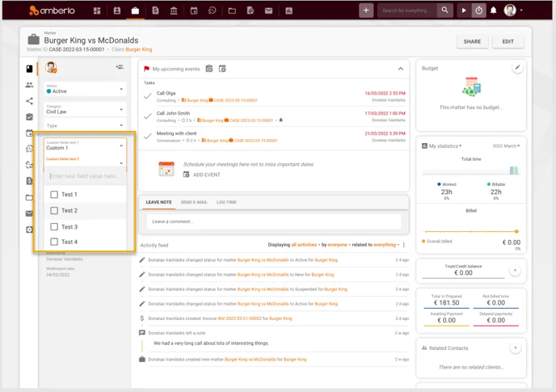Focus the Leave a comment box

(274, 221)
